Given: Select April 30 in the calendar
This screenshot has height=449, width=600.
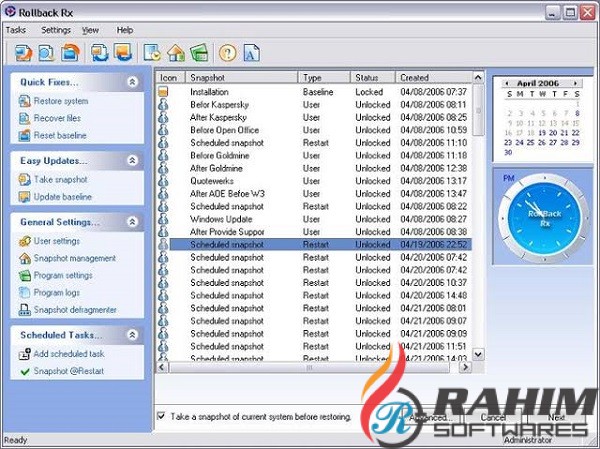Looking at the screenshot, I should pyautogui.click(x=508, y=152).
